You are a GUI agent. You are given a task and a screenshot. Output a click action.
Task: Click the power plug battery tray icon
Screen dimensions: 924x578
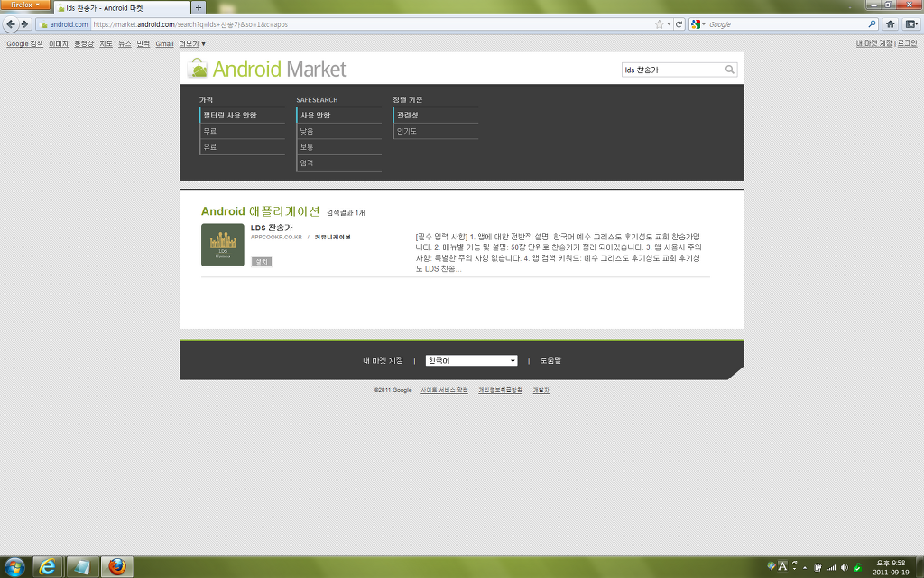click(818, 567)
